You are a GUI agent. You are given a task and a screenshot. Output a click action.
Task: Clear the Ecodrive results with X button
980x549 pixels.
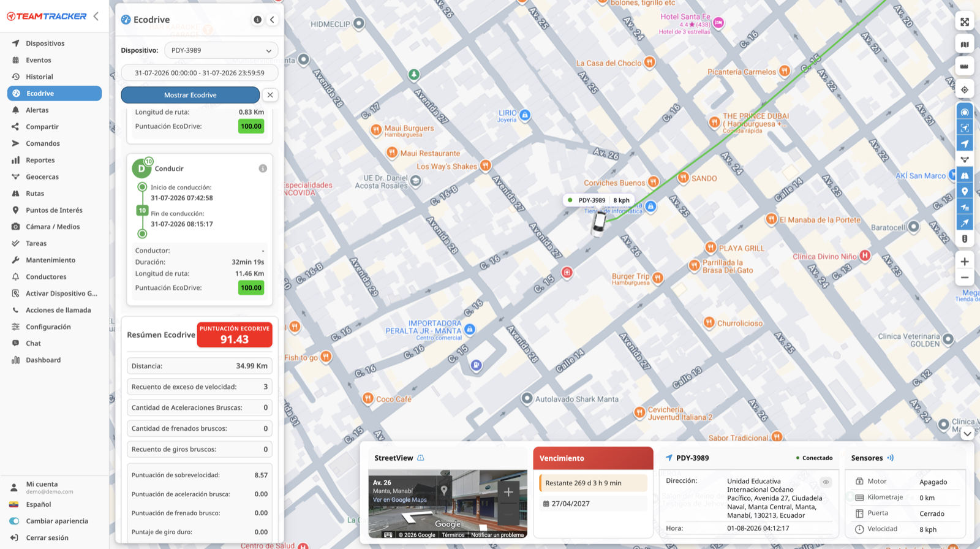(x=270, y=95)
